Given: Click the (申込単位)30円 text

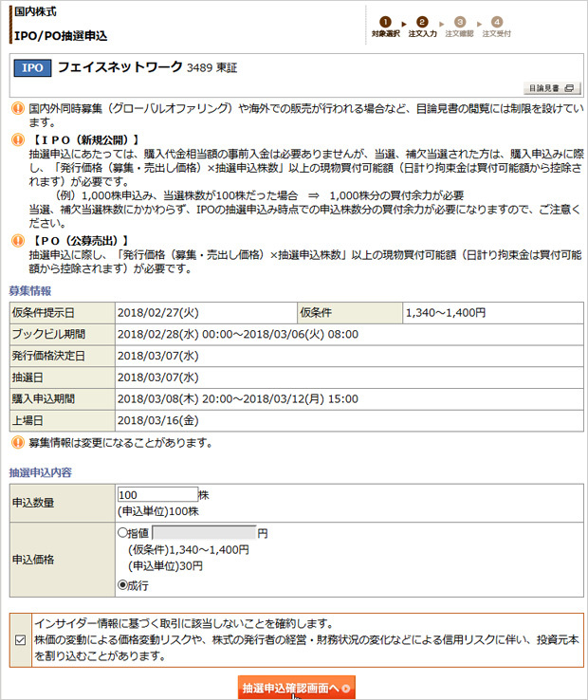Looking at the screenshot, I should [x=165, y=566].
